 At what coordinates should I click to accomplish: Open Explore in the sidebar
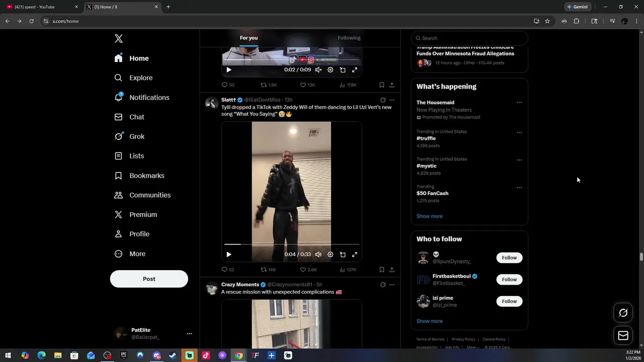[x=134, y=78]
